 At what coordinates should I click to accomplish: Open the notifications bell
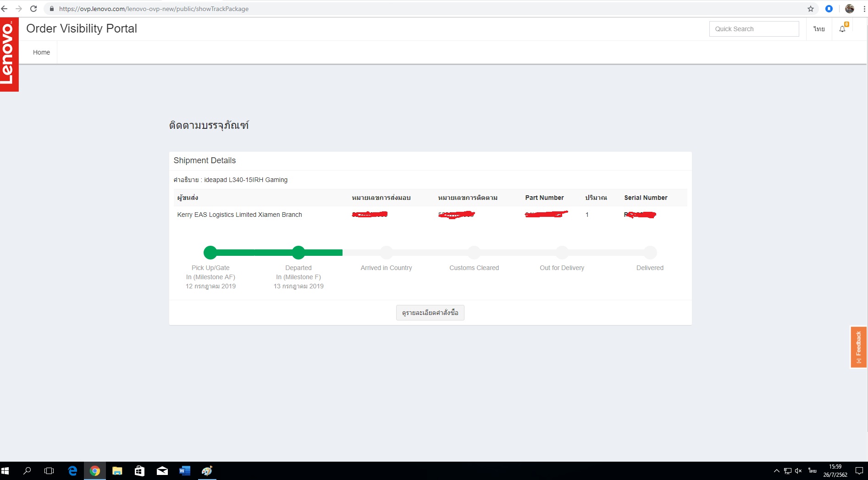pyautogui.click(x=842, y=29)
